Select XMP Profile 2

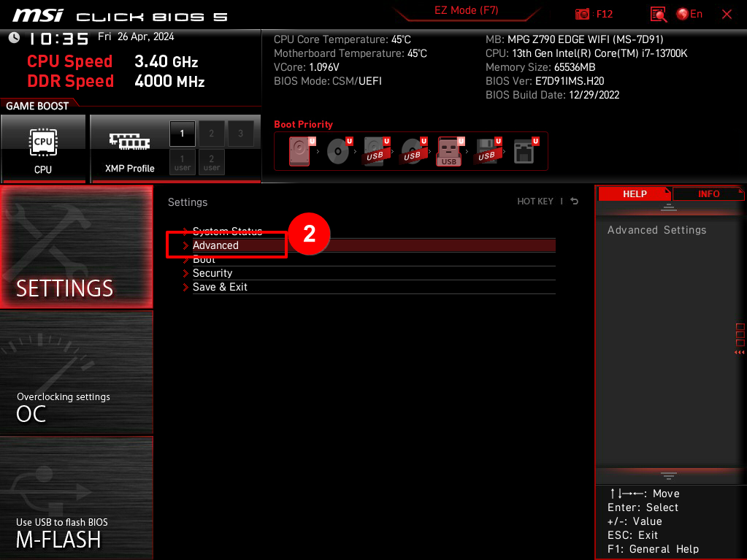(210, 134)
